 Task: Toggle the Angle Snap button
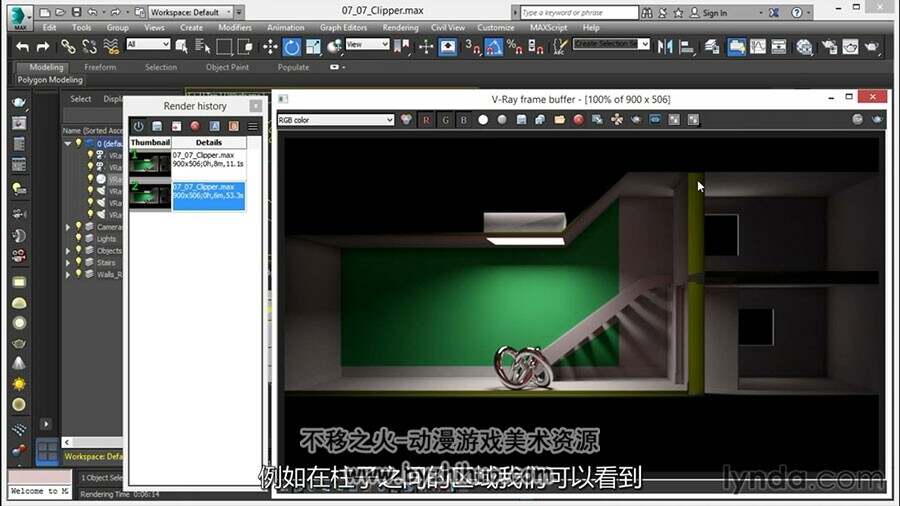click(494, 46)
